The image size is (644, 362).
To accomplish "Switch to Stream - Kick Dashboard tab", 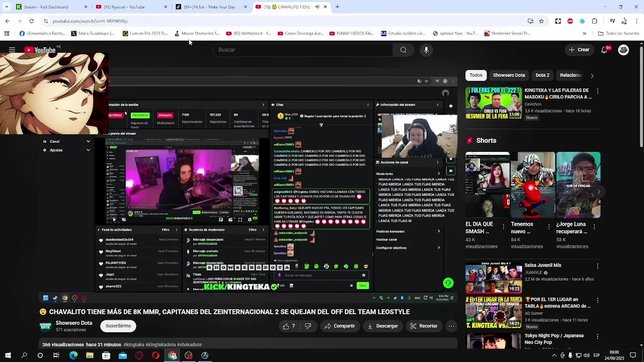I will click(51, 7).
